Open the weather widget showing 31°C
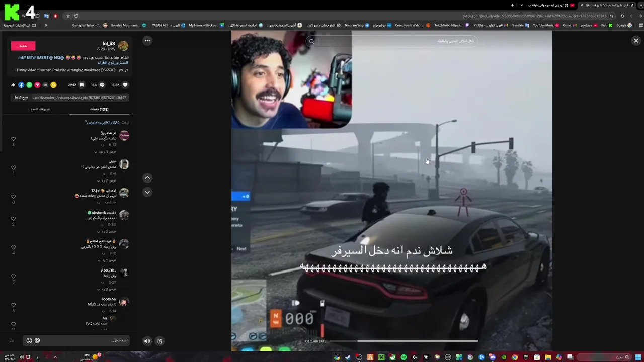The width and height of the screenshot is (644, 362). point(91,357)
